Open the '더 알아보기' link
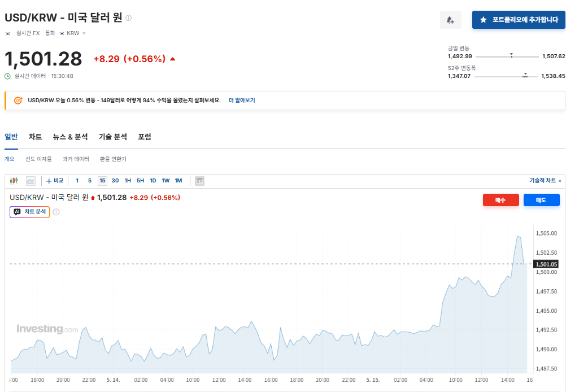Screen dimensions: 566x392 pos(242,101)
